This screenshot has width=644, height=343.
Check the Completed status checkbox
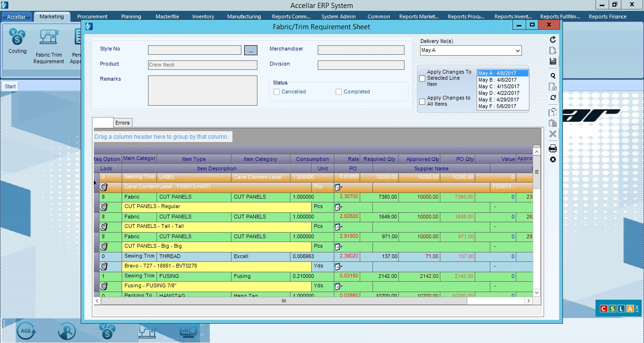pos(338,92)
